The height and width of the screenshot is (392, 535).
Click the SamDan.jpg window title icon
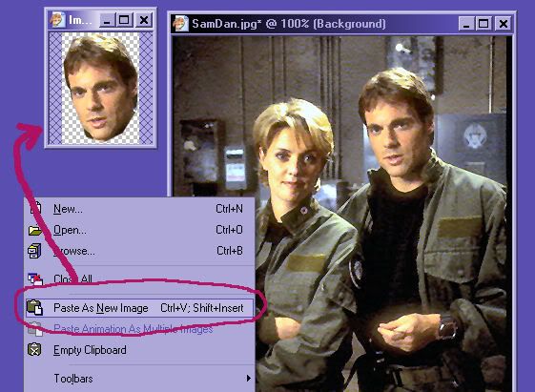point(180,24)
